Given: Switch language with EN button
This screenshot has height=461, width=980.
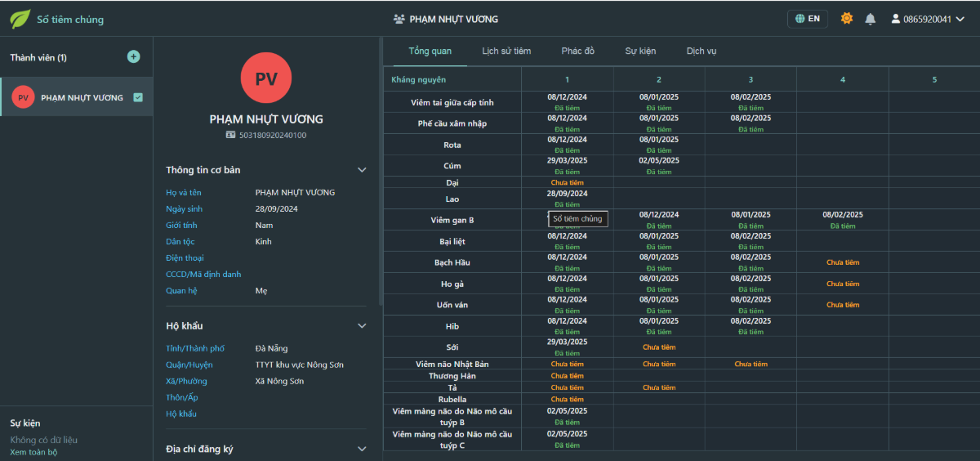Looking at the screenshot, I should (x=808, y=19).
